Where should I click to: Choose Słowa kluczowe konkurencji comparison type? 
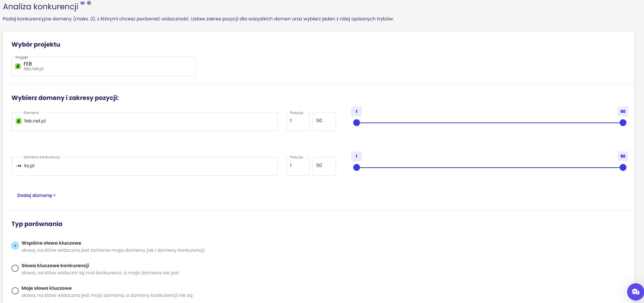pyautogui.click(x=15, y=268)
